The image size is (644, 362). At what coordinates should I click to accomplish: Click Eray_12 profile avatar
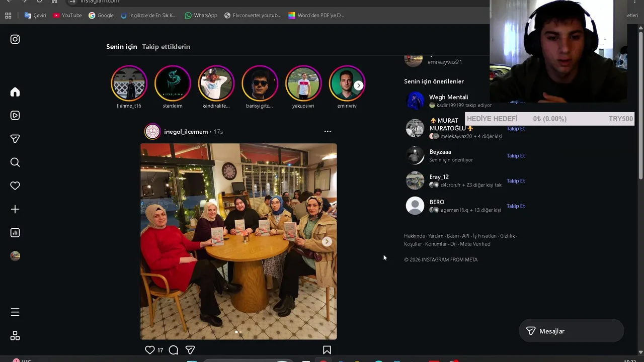point(415,180)
